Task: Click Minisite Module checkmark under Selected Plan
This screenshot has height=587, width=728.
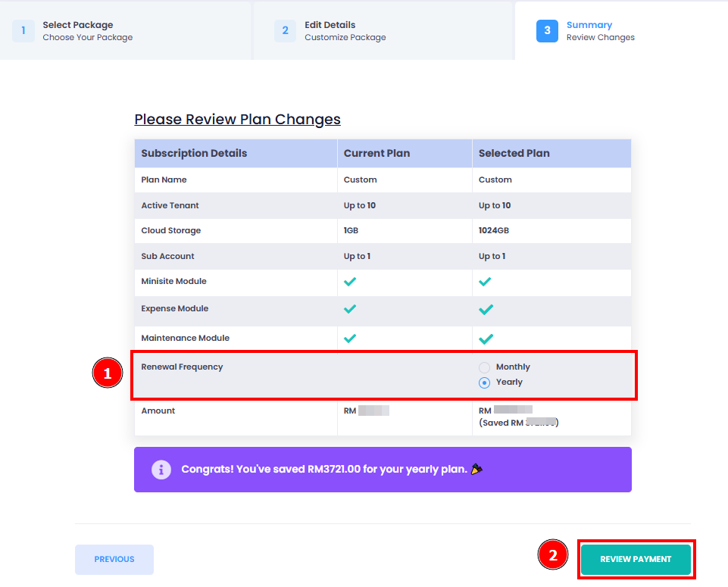Action: (485, 282)
